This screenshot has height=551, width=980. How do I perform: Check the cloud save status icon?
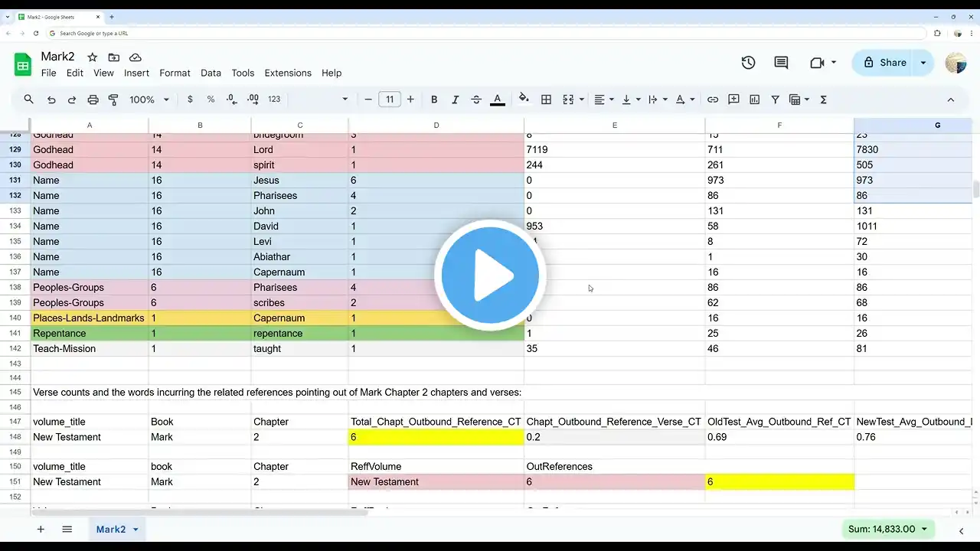[x=136, y=57]
